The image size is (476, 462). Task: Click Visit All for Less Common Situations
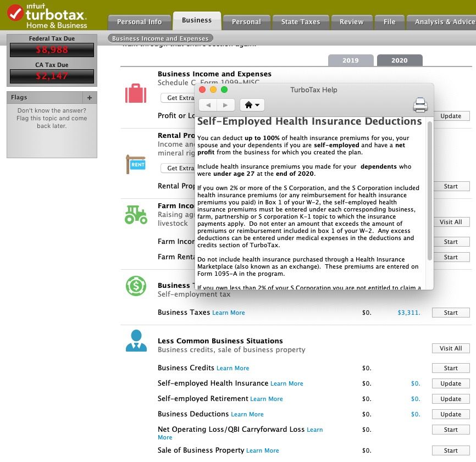point(451,348)
